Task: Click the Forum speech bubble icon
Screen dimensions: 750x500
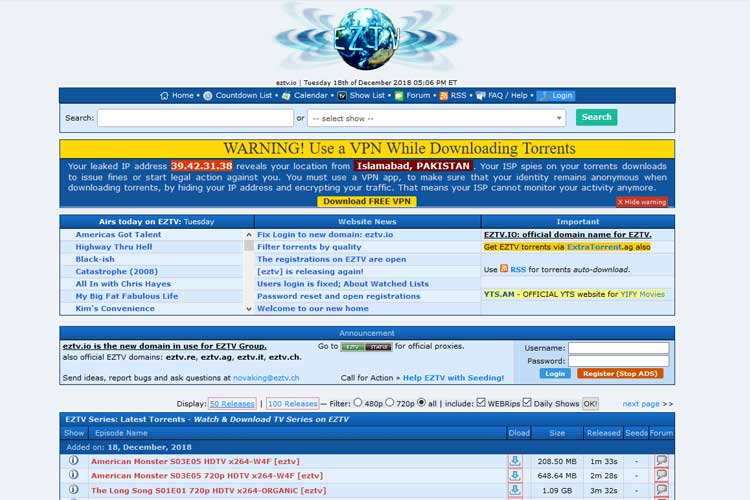Action: (399, 96)
